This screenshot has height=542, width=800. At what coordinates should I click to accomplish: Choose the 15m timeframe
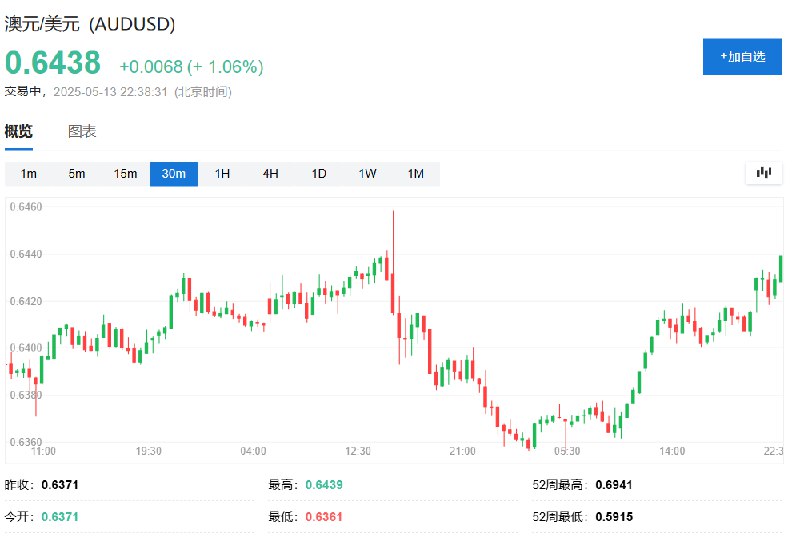(x=126, y=174)
